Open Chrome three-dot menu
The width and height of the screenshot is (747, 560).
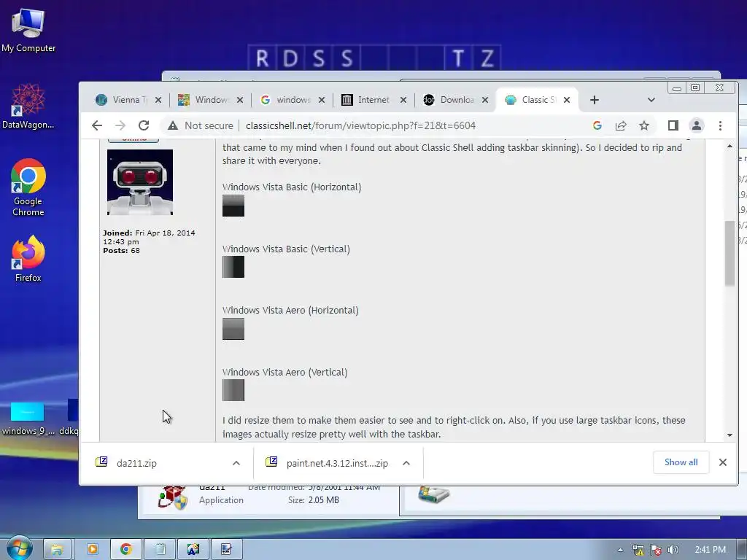720,125
